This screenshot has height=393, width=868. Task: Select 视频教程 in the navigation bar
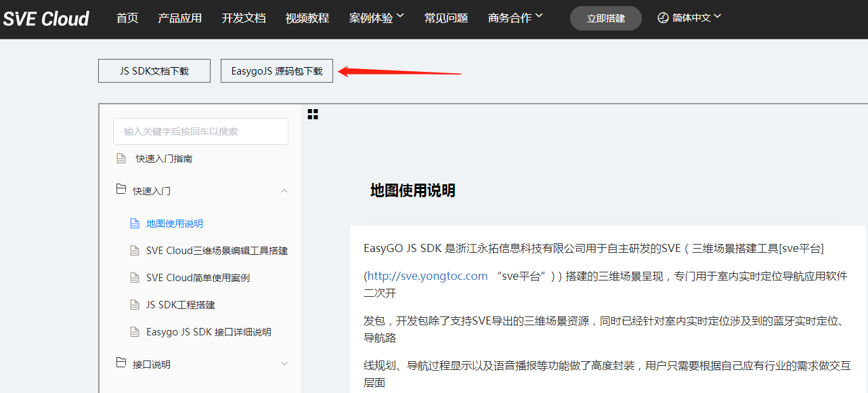[308, 18]
